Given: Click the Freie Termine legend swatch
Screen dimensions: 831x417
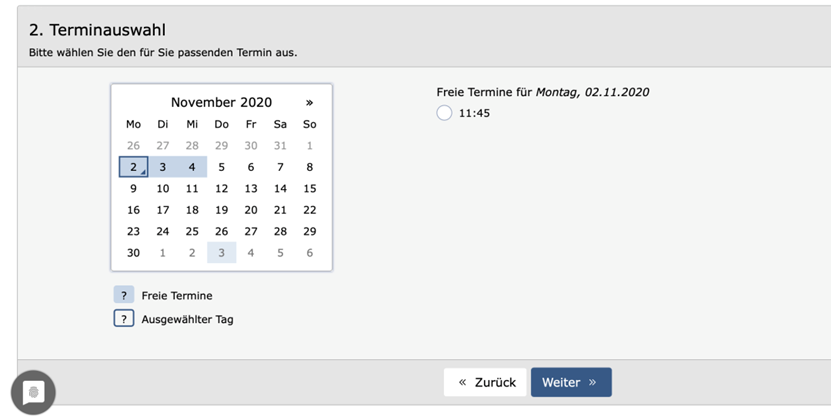Looking at the screenshot, I should (123, 295).
